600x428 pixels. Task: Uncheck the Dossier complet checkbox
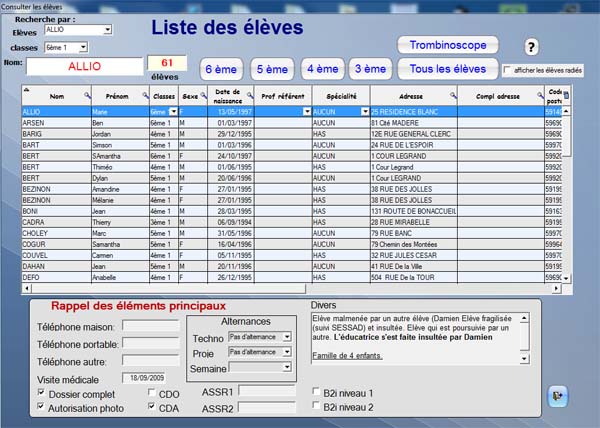click(x=42, y=394)
